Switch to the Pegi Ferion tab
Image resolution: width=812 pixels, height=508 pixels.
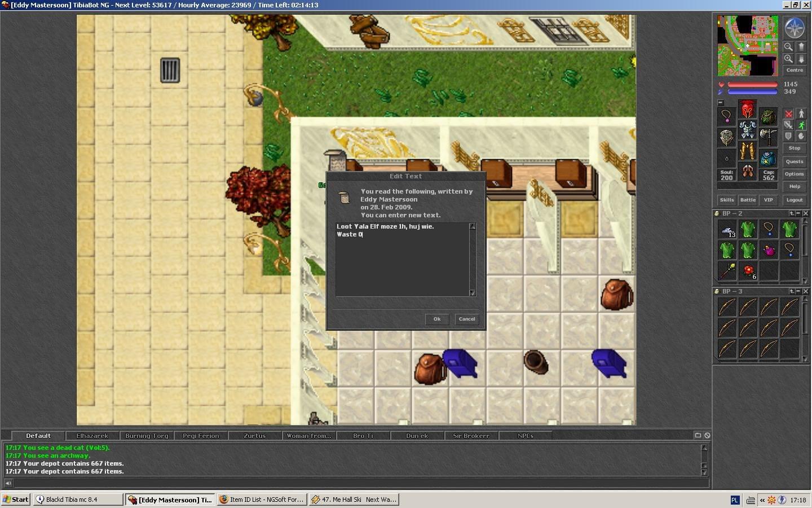pyautogui.click(x=201, y=436)
